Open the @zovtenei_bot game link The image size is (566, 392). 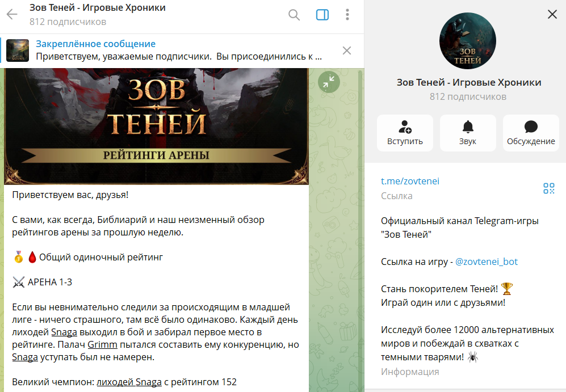[x=486, y=262]
